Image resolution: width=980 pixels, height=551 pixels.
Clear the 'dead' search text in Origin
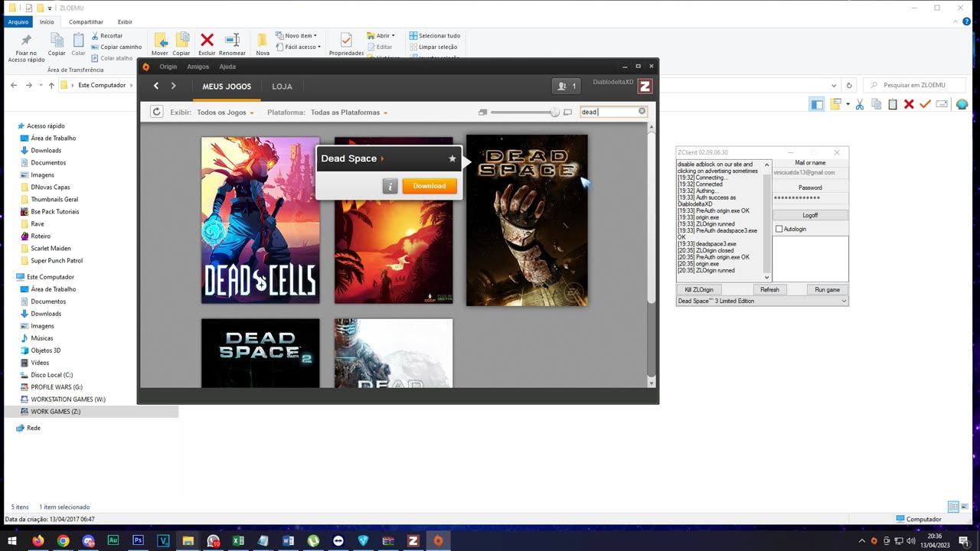tap(642, 112)
